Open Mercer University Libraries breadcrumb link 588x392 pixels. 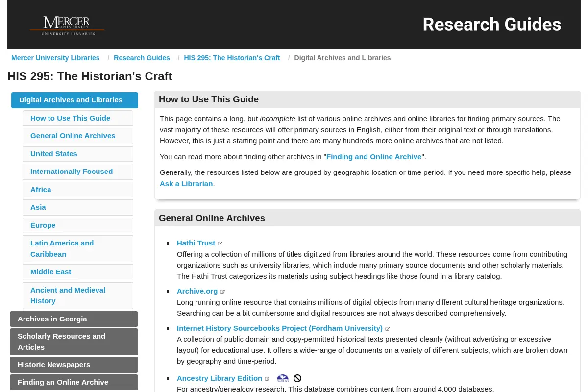pos(55,58)
